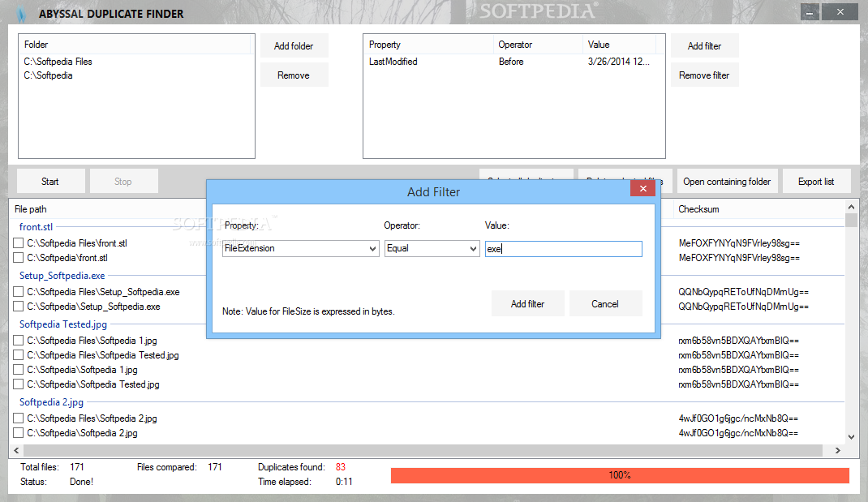868x502 pixels.
Task: Collapse the Softpedia Tested.jpg group header
Action: pyautogui.click(x=63, y=324)
